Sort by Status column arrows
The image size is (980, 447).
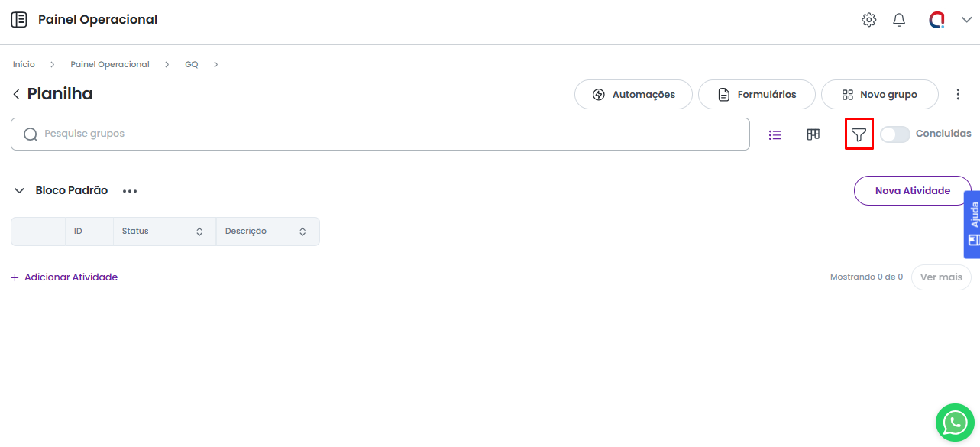(x=199, y=232)
